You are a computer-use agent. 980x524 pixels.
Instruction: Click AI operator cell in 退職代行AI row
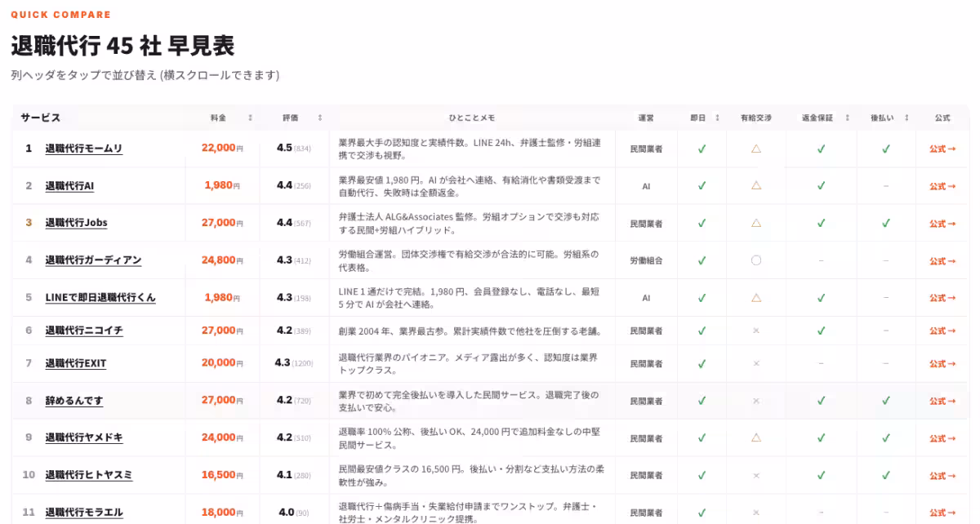(x=646, y=186)
